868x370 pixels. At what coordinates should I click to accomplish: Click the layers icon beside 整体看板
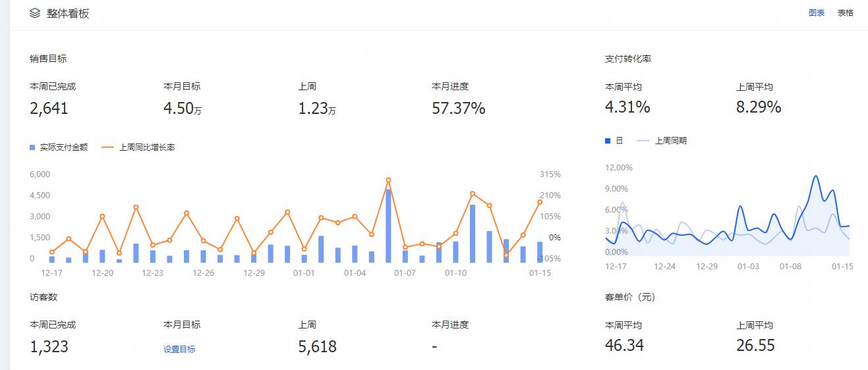coord(35,13)
